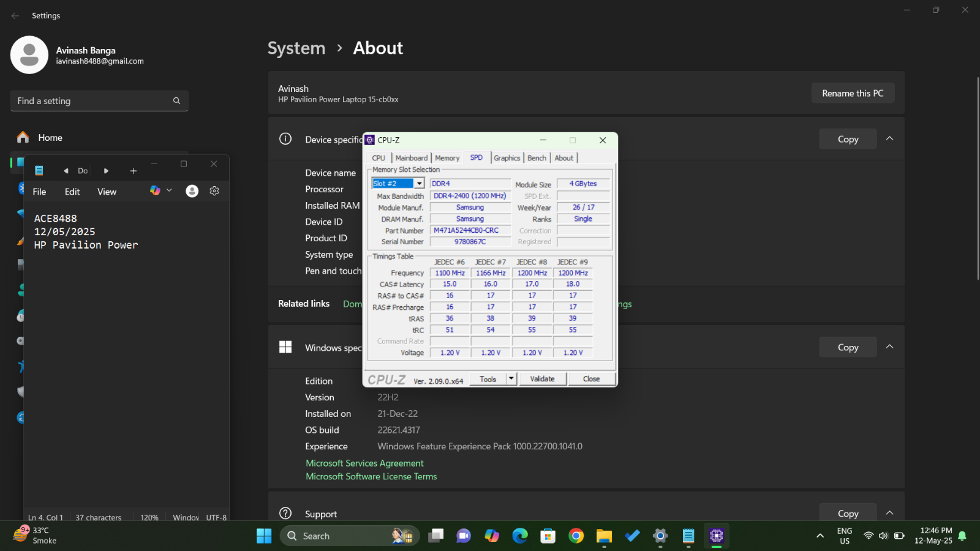Open the Avinash Banga account profile
The image size is (980, 551).
pos(78,55)
